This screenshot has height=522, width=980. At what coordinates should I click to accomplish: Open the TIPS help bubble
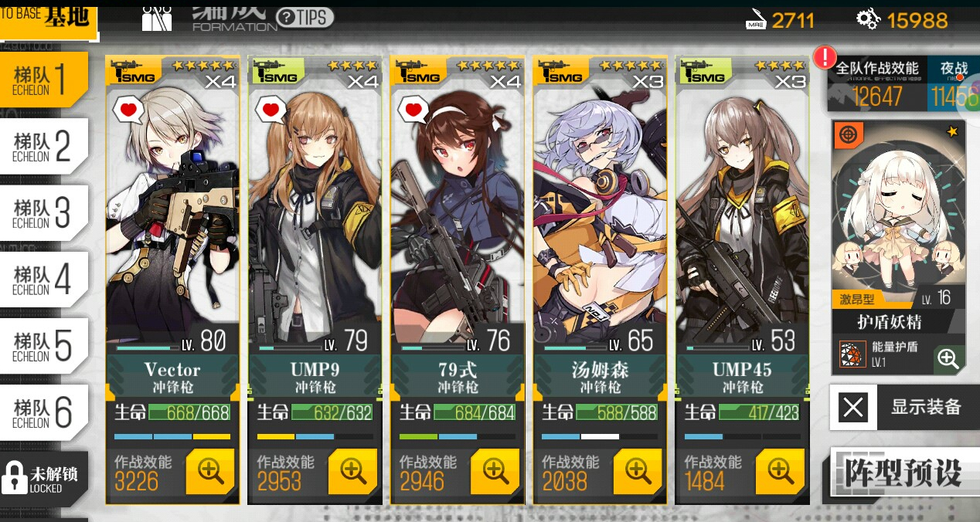tap(305, 18)
